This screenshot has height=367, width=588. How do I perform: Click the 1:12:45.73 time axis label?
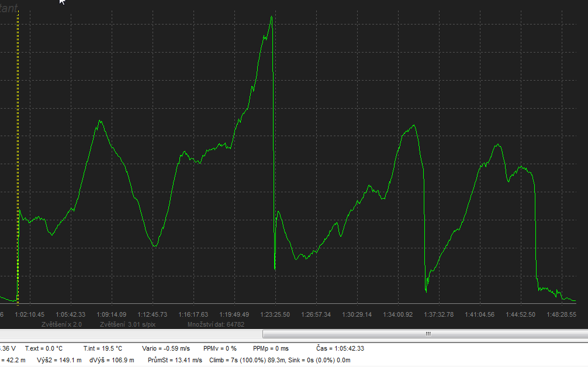(x=152, y=314)
